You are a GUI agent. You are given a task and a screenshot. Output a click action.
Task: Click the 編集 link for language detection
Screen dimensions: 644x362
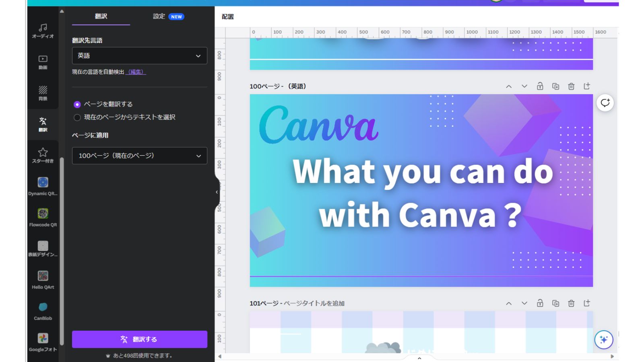(136, 72)
